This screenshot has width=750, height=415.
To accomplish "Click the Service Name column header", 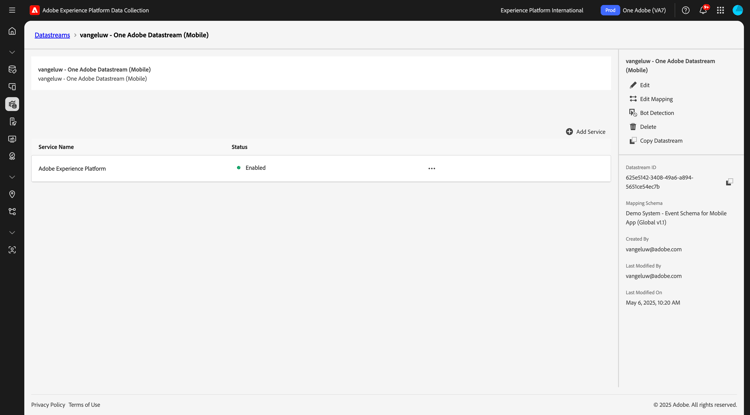I will [x=56, y=147].
